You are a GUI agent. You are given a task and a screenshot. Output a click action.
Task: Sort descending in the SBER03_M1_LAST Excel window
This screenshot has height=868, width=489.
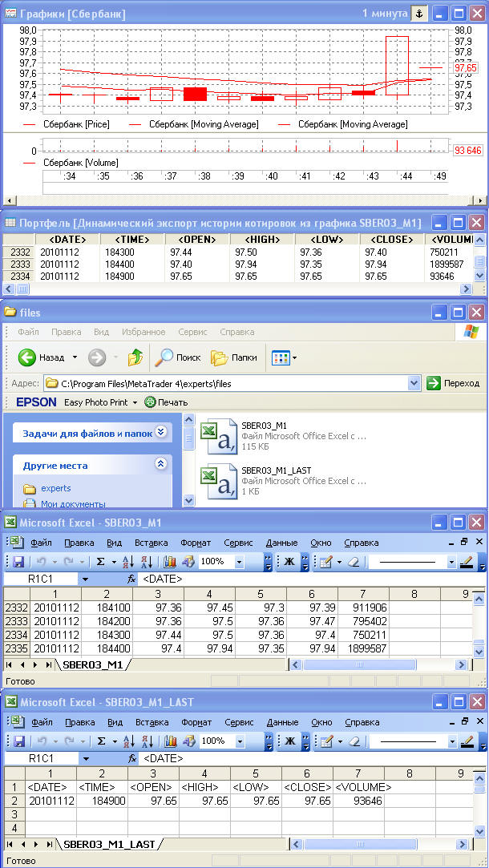146,742
